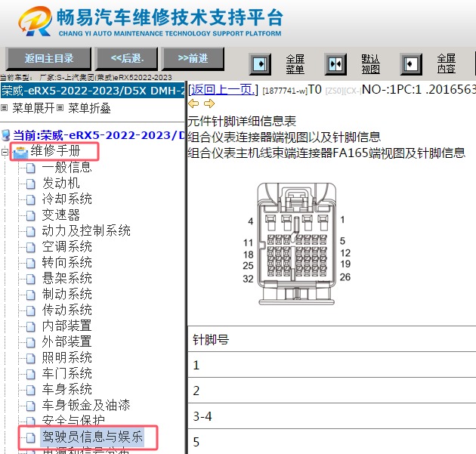The width and height of the screenshot is (476, 454).
Task: Open 内部装置 in the tree
Action: point(66,326)
